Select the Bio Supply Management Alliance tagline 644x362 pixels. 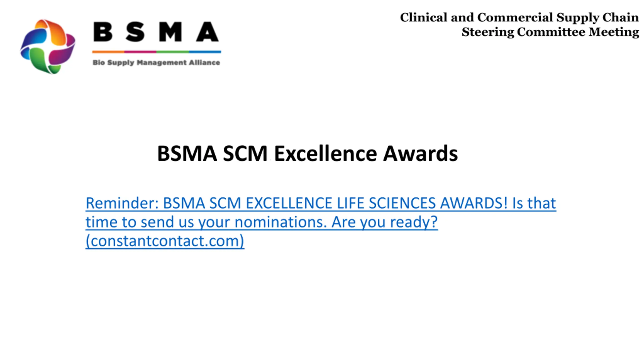click(156, 63)
